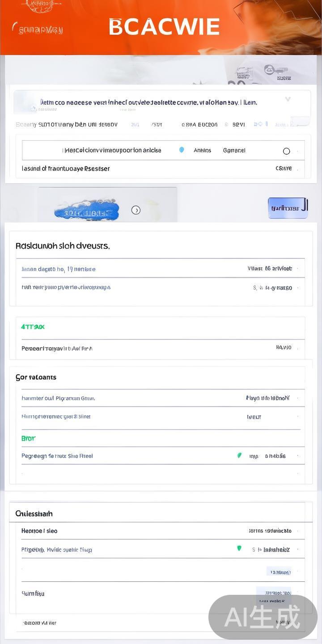This screenshot has width=322, height=644.
Task: Click the small blue tag above Haim row
Action: [280, 572]
